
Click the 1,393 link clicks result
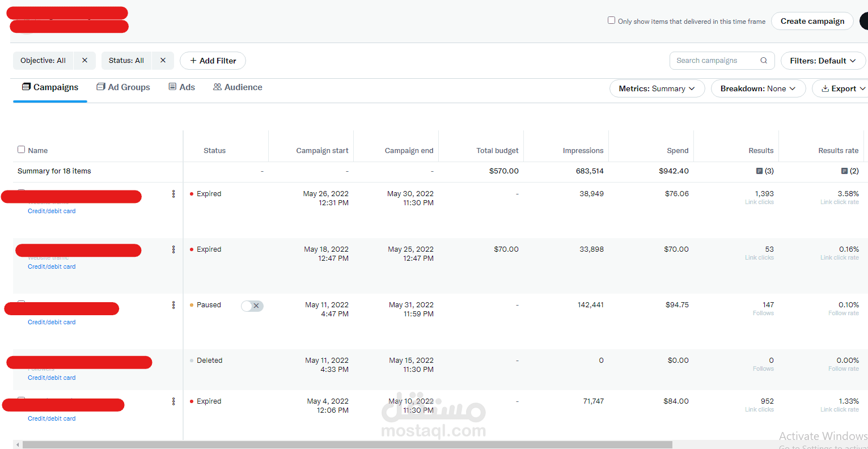point(764,194)
